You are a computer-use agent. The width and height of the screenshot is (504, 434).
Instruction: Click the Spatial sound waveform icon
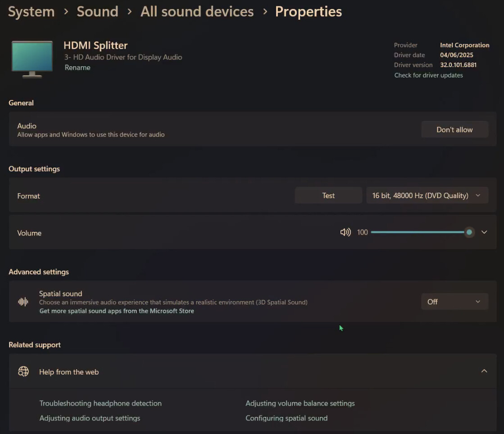[x=23, y=302]
